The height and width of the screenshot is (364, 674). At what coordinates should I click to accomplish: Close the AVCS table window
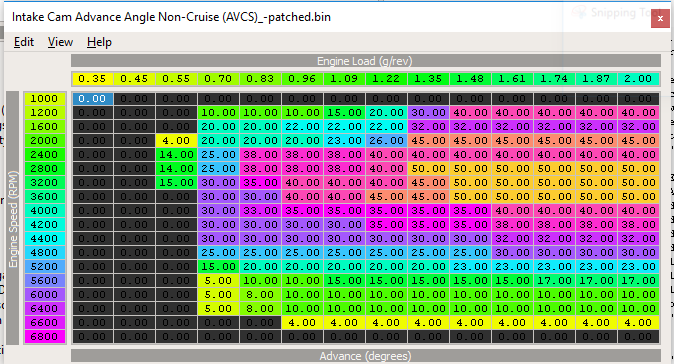point(660,19)
